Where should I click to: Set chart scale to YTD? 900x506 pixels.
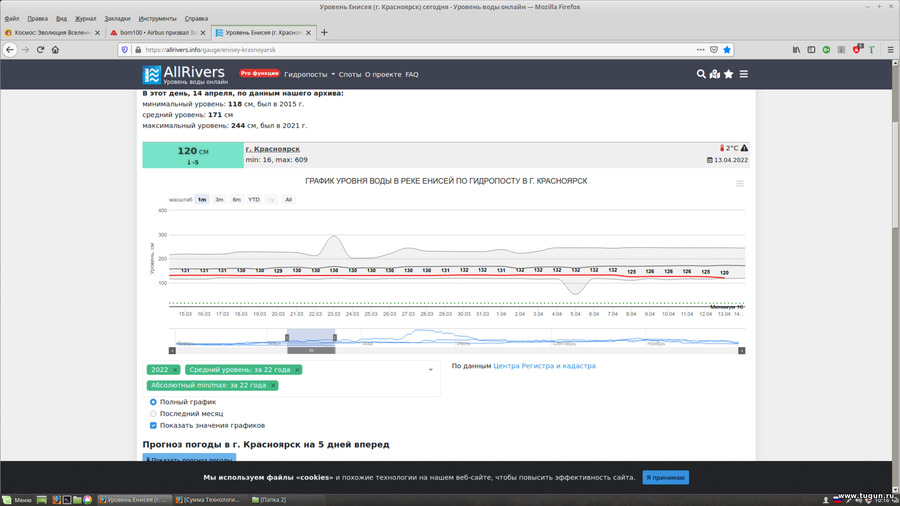coord(254,200)
